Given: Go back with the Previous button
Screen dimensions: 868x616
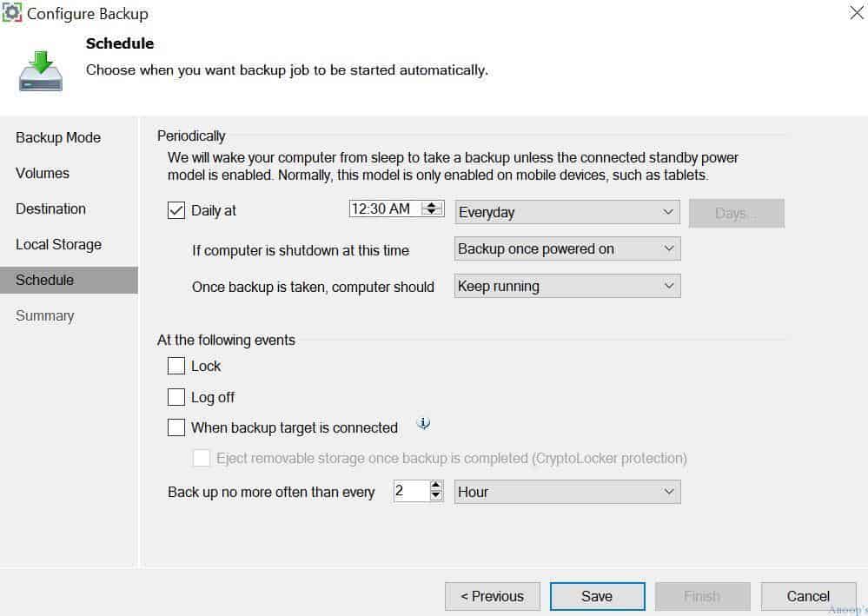Looking at the screenshot, I should click(x=492, y=596).
